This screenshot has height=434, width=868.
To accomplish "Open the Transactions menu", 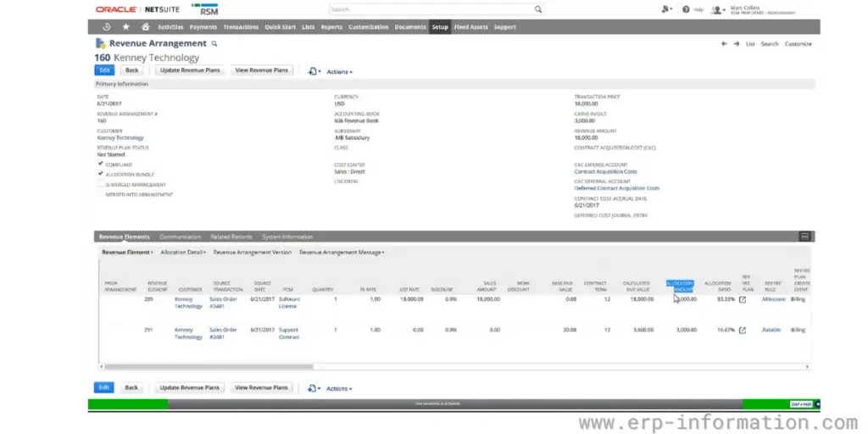I will (x=241, y=27).
